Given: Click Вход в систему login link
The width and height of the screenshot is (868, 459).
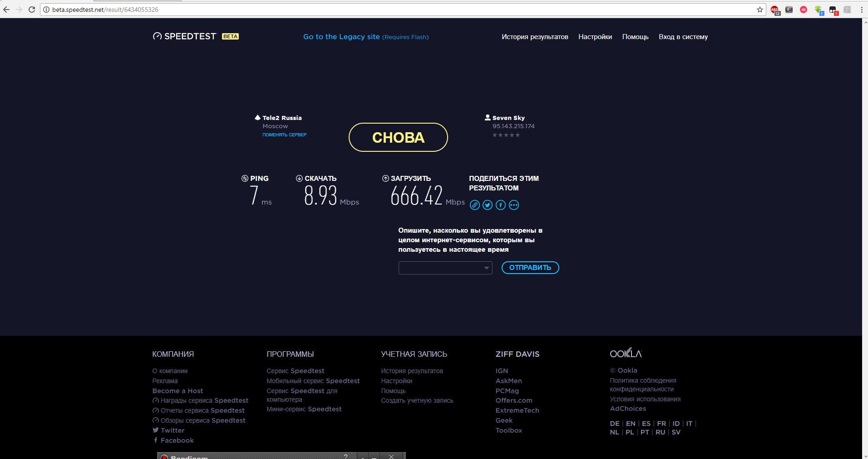Looking at the screenshot, I should point(683,37).
